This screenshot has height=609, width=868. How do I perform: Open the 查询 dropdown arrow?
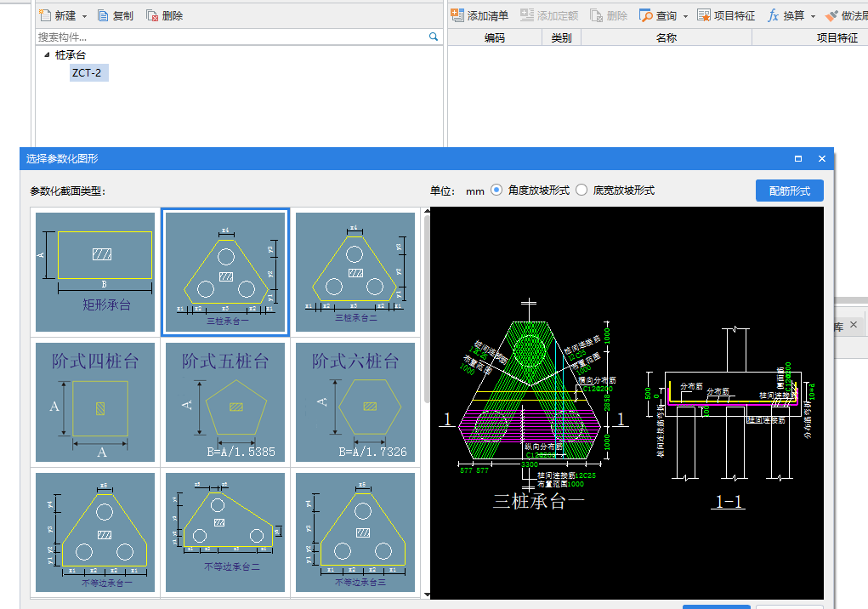(685, 16)
